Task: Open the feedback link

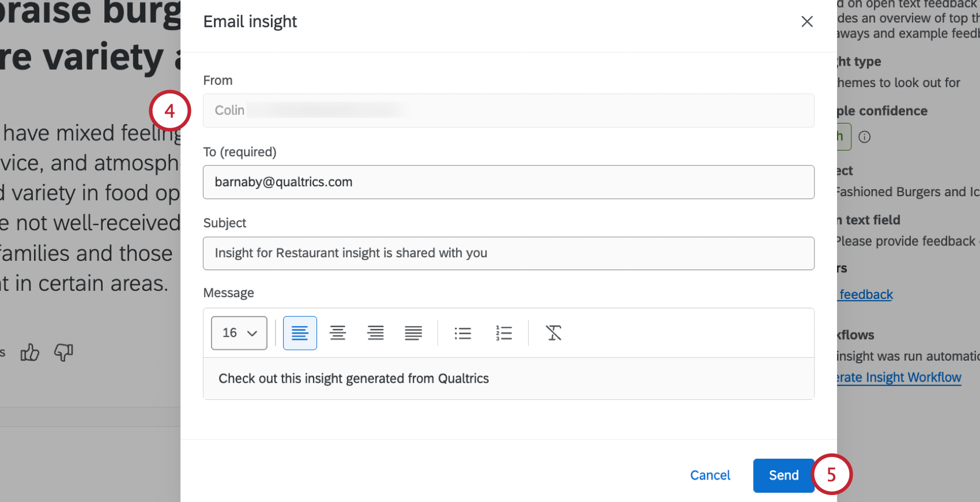Action: click(865, 294)
